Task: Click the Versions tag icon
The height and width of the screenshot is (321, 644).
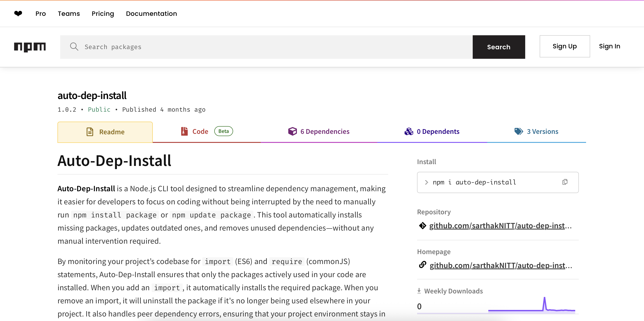Action: [518, 131]
